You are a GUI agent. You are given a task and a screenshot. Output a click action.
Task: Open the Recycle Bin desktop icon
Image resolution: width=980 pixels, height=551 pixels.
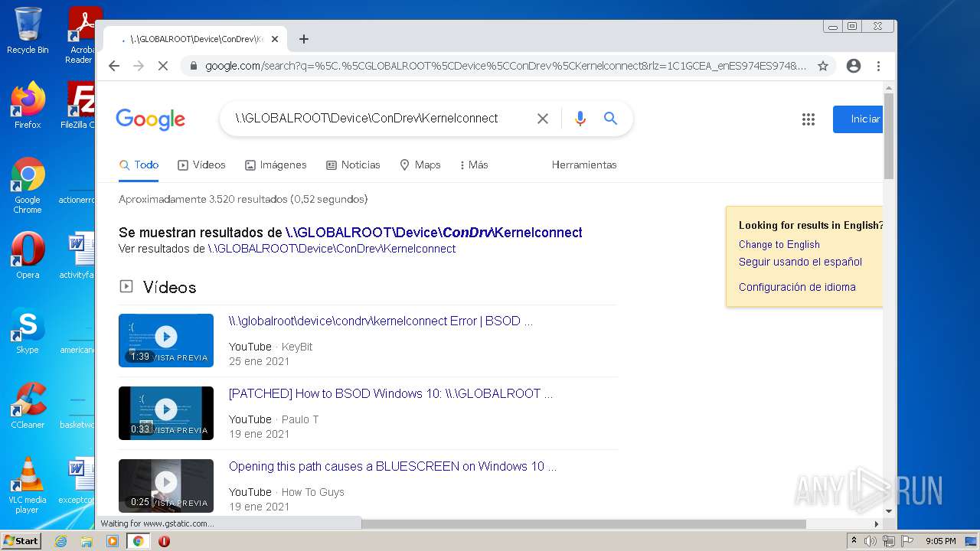(28, 31)
